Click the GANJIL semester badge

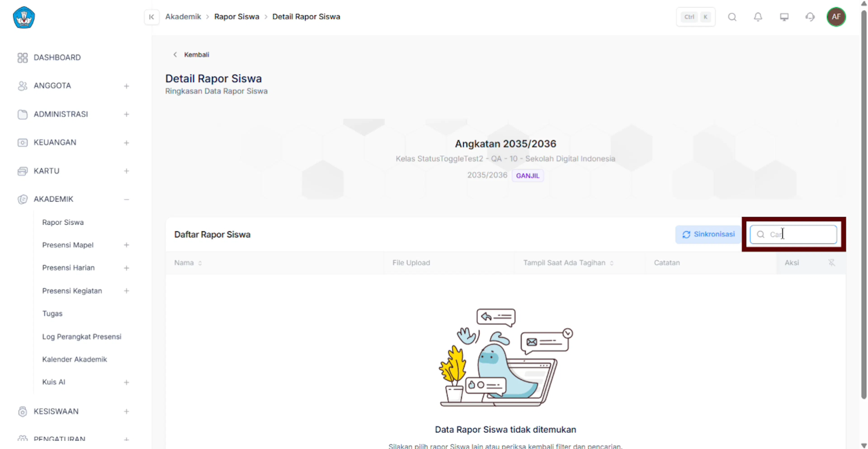click(x=528, y=176)
